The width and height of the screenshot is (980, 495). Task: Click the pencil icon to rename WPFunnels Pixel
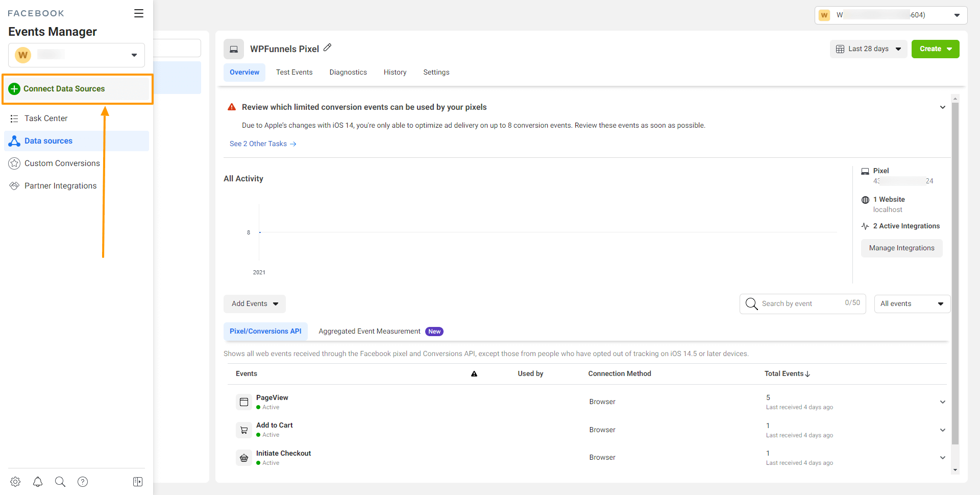pyautogui.click(x=328, y=48)
